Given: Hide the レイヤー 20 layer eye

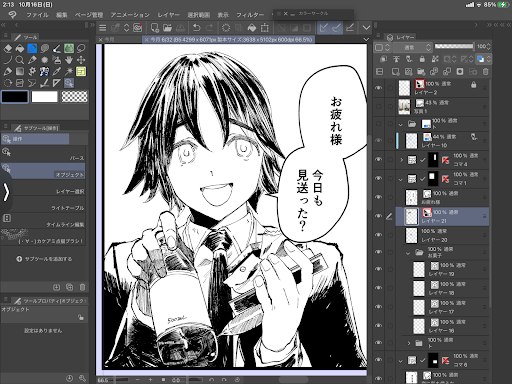Looking at the screenshot, I should click(x=378, y=235).
